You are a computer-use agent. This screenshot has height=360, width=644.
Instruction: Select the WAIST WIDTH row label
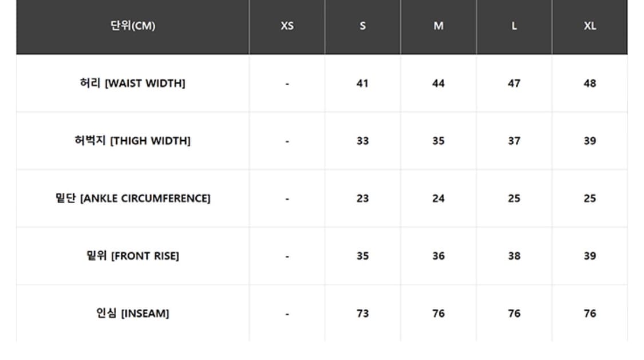coord(133,84)
